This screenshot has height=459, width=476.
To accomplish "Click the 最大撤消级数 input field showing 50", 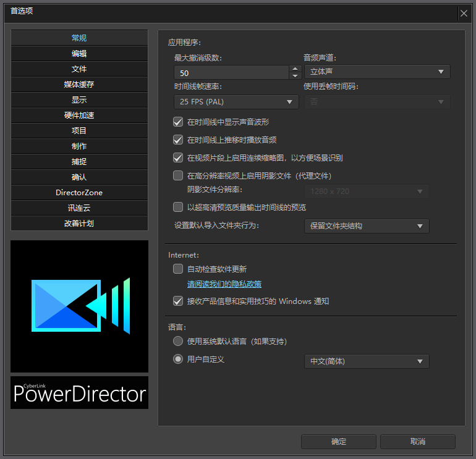I will coord(231,73).
